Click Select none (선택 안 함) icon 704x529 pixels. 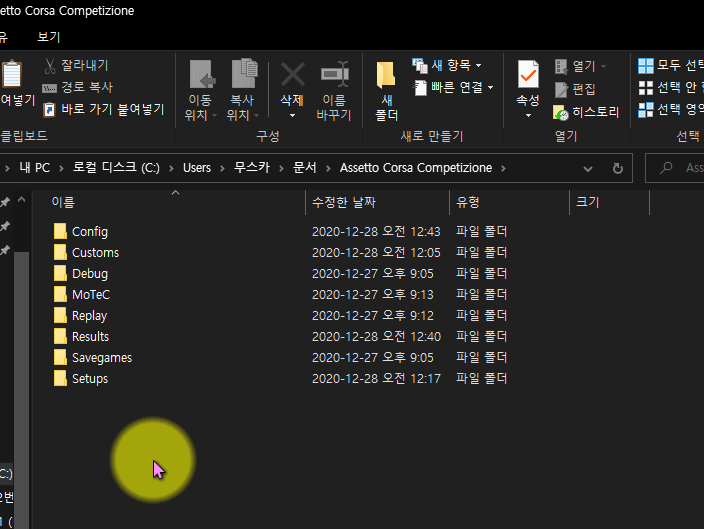coord(646,88)
